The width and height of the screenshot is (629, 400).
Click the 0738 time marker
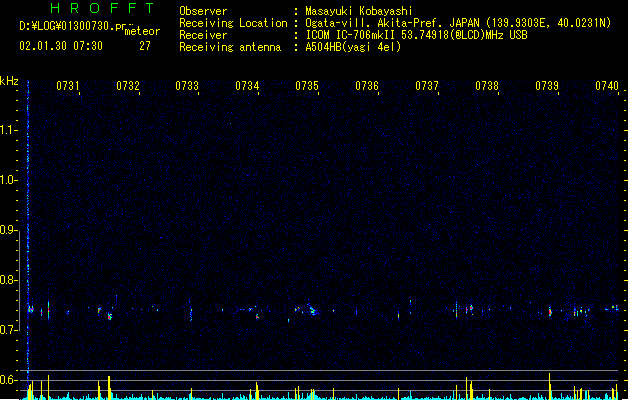click(487, 86)
